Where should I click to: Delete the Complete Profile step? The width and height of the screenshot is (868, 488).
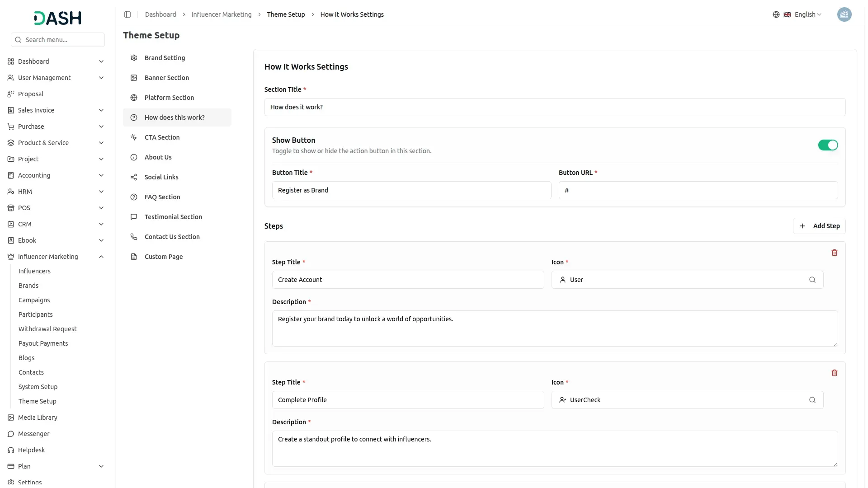tap(835, 373)
